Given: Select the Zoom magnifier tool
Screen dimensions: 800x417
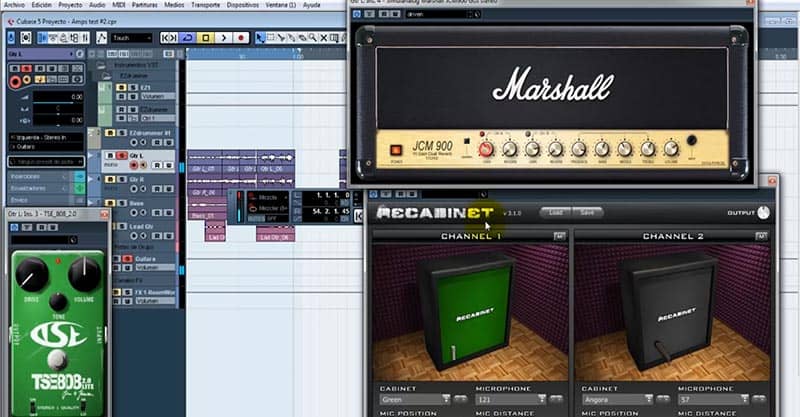Looking at the screenshot, I should click(313, 38).
